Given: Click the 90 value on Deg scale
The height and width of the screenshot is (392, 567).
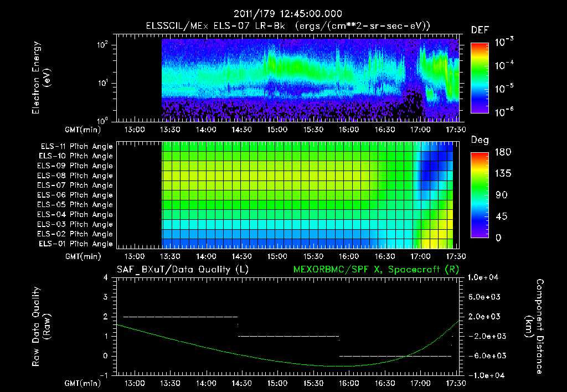Looking at the screenshot, I should pos(501,195).
